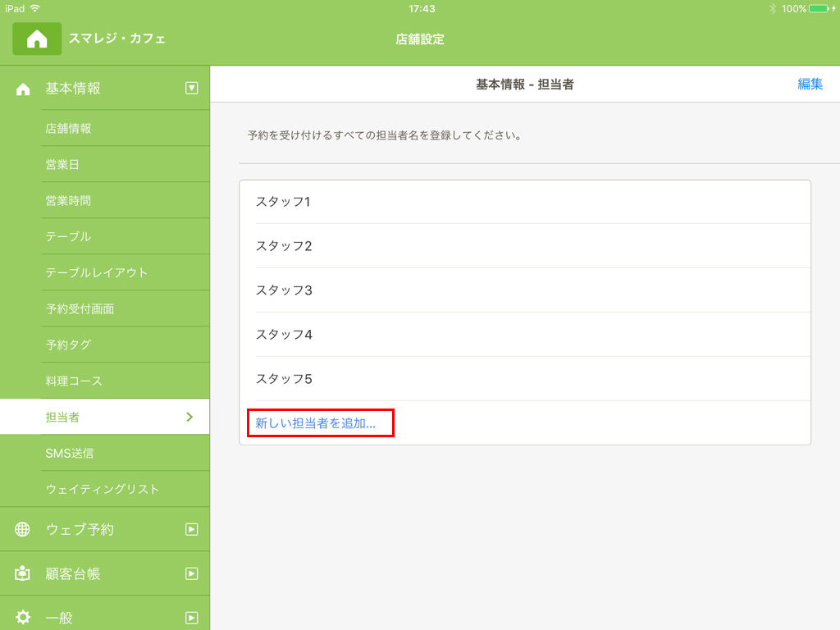This screenshot has width=840, height=630.
Task: Click the 予約を受け付ける instruction text
Action: (384, 135)
